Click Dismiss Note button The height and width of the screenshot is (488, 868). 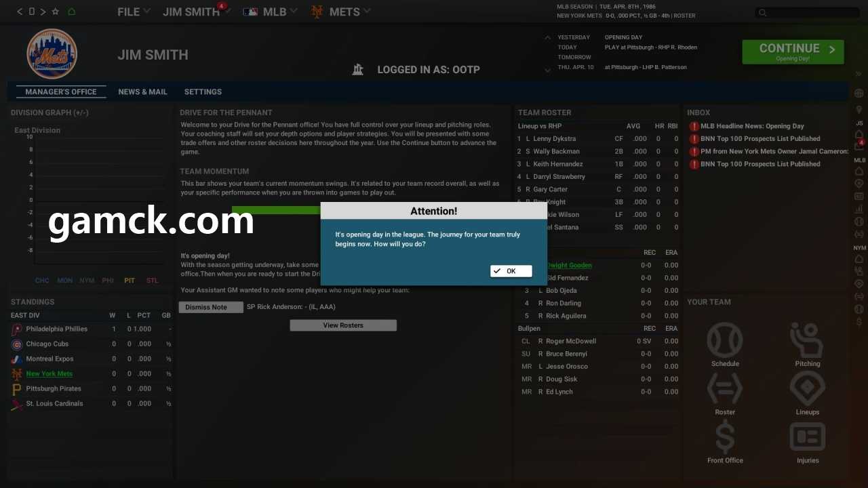pos(211,307)
